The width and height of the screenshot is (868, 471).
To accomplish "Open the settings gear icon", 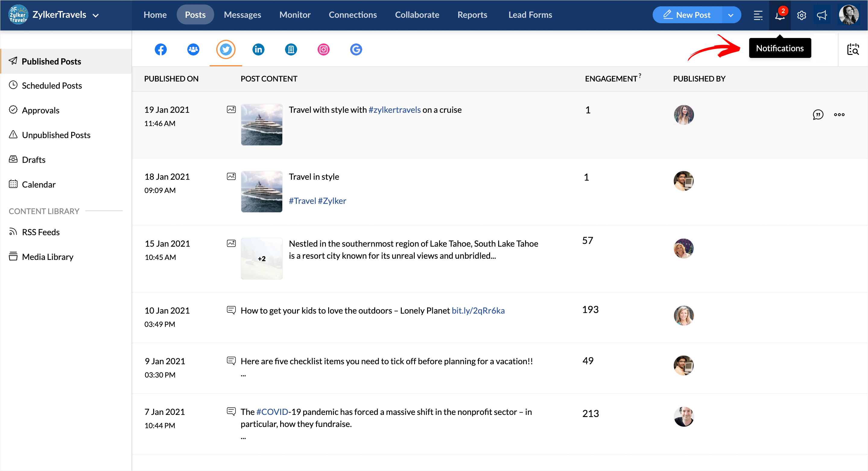I will (801, 15).
